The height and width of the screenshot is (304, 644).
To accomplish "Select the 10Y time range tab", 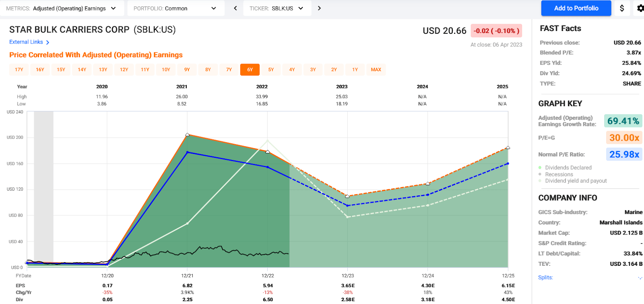I will click(x=166, y=70).
